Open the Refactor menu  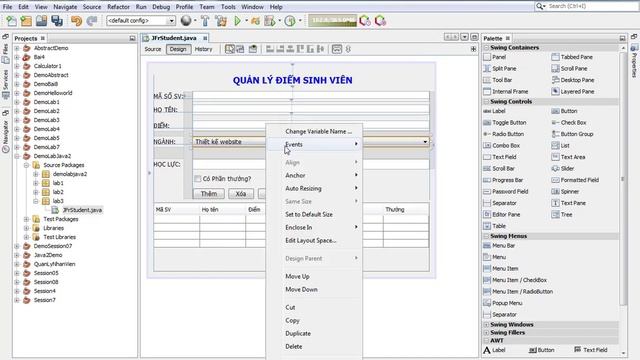point(118,7)
